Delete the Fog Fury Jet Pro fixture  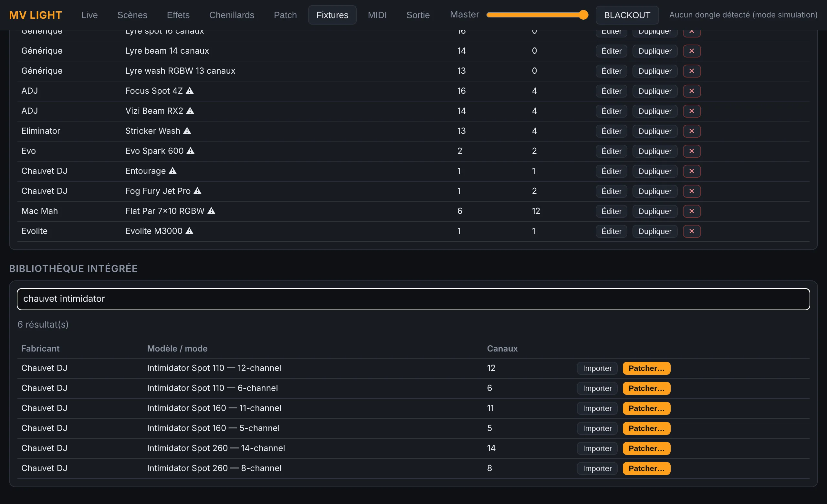click(x=691, y=191)
